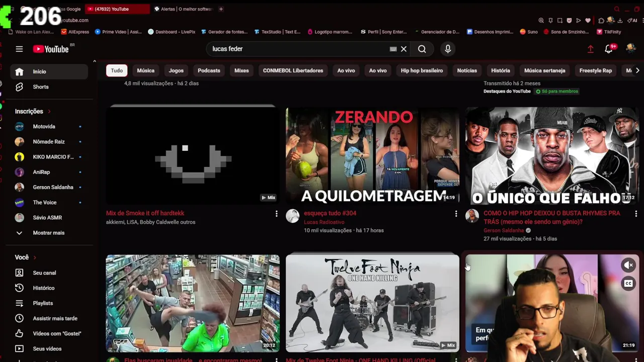
Task: Open the browser extensions puzzle icon
Action: coord(601,21)
